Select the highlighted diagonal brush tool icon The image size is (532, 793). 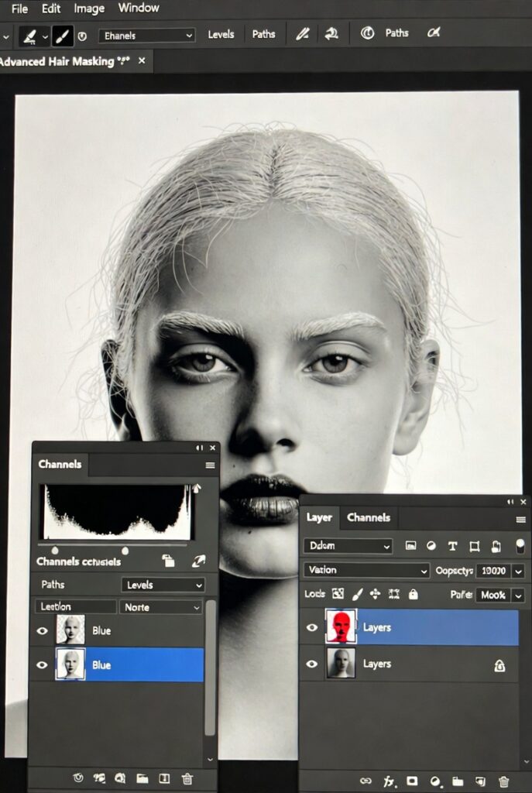point(62,36)
